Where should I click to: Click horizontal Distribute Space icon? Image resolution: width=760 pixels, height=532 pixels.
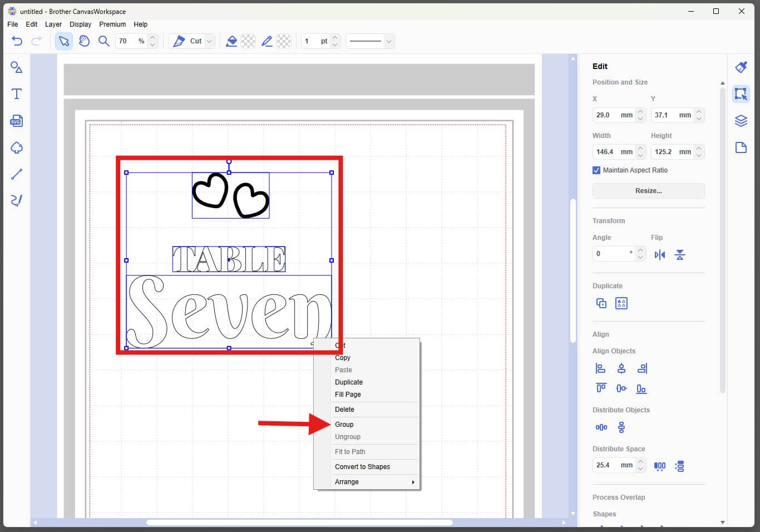pos(660,466)
